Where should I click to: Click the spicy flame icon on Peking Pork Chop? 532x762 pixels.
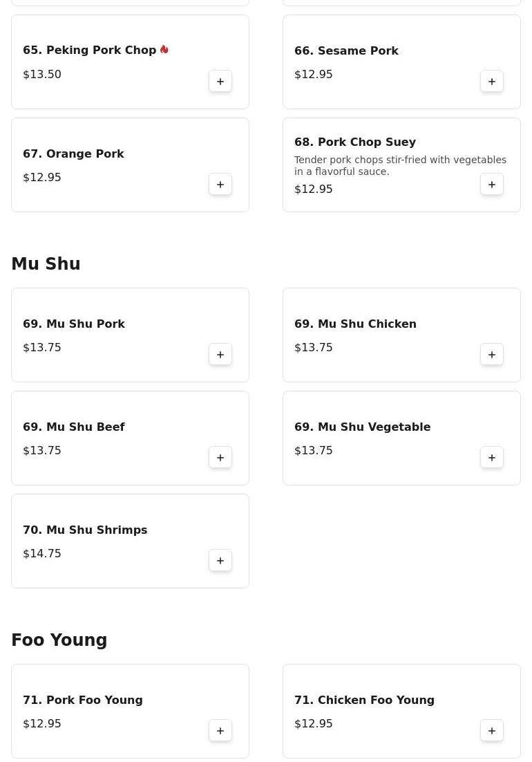164,50
